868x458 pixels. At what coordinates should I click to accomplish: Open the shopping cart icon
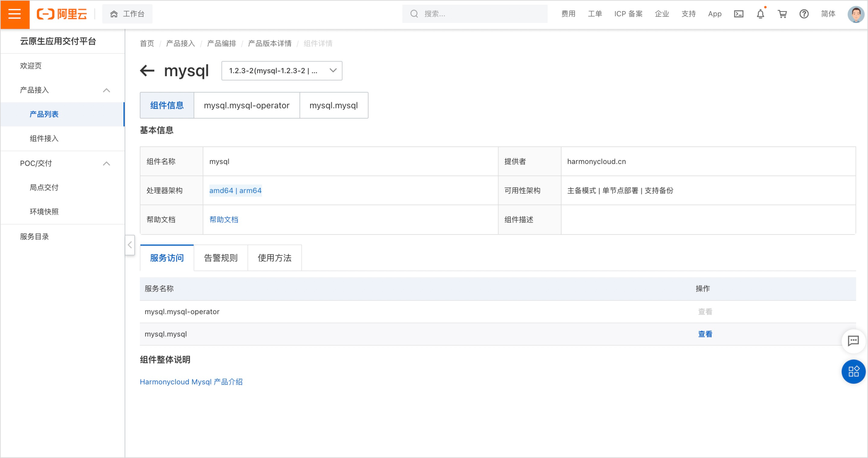pyautogui.click(x=782, y=14)
